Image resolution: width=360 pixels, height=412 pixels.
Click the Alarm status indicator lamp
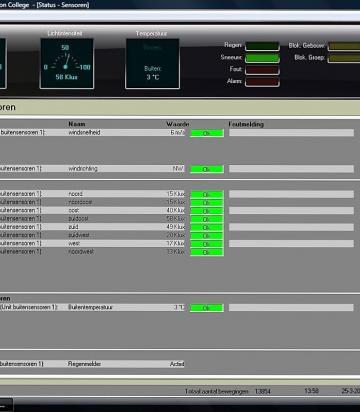(262, 82)
